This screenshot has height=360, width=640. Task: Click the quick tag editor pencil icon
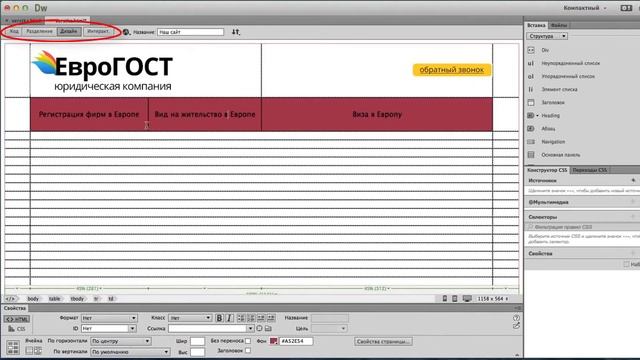click(516, 326)
